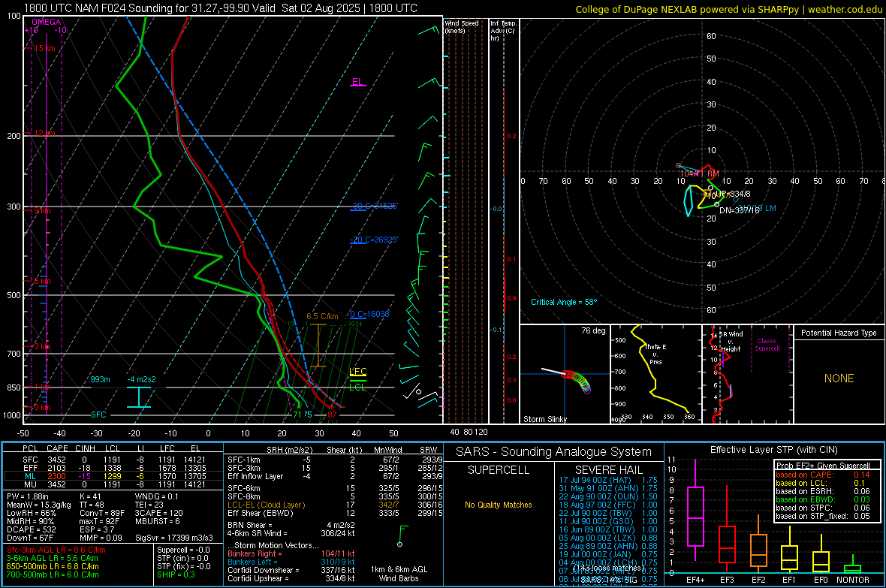
Task: Click 'SHIP = 0.3' value
Action: [x=176, y=574]
